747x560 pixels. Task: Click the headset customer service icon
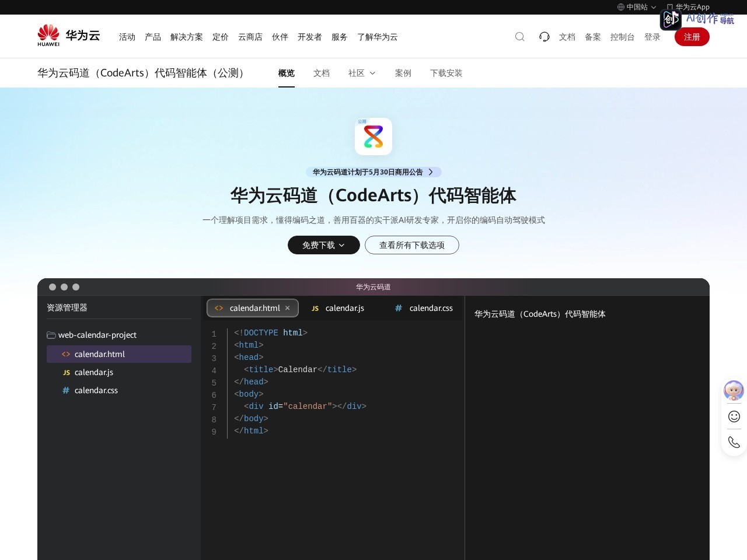point(544,37)
